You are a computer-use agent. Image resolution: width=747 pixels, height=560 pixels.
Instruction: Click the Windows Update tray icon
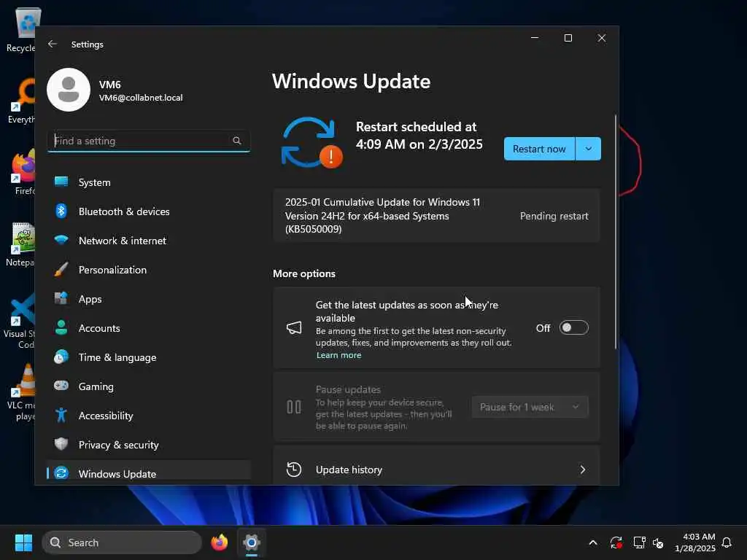616,542
